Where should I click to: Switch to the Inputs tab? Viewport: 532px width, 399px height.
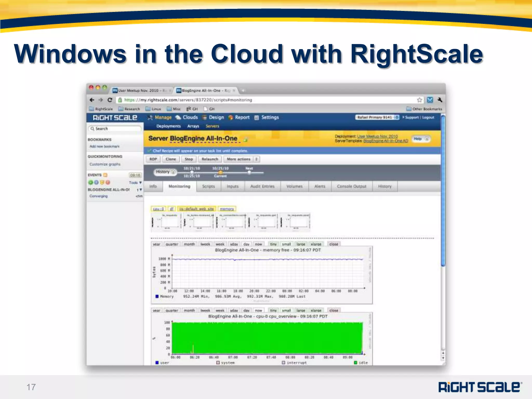pyautogui.click(x=232, y=186)
